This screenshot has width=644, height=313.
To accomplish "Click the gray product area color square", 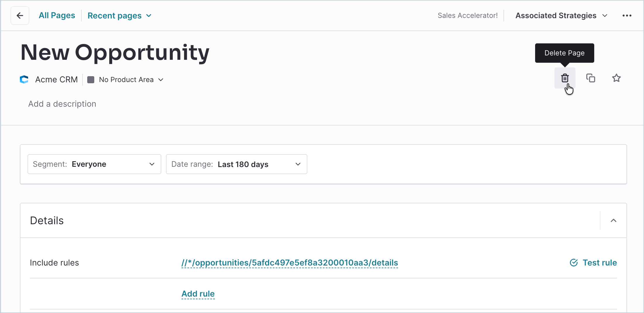I will [91, 80].
